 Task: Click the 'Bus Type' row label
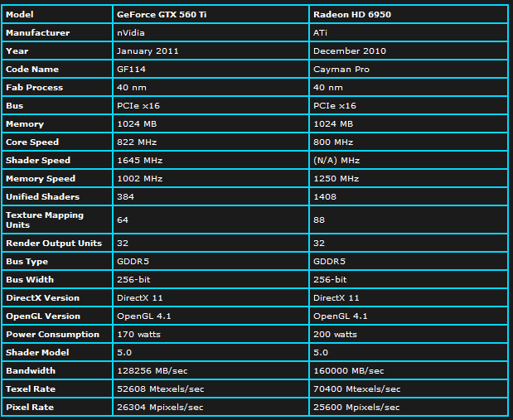27,261
